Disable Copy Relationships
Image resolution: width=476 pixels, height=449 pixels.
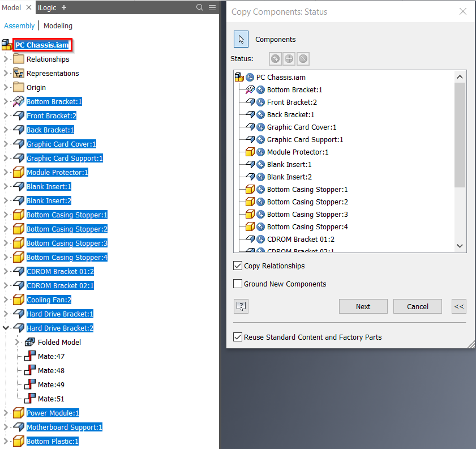point(237,265)
